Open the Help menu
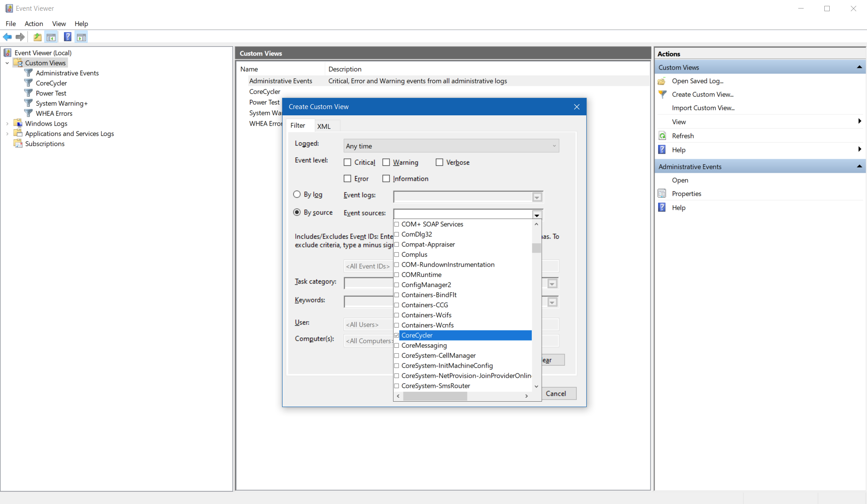The image size is (867, 504). (81, 24)
